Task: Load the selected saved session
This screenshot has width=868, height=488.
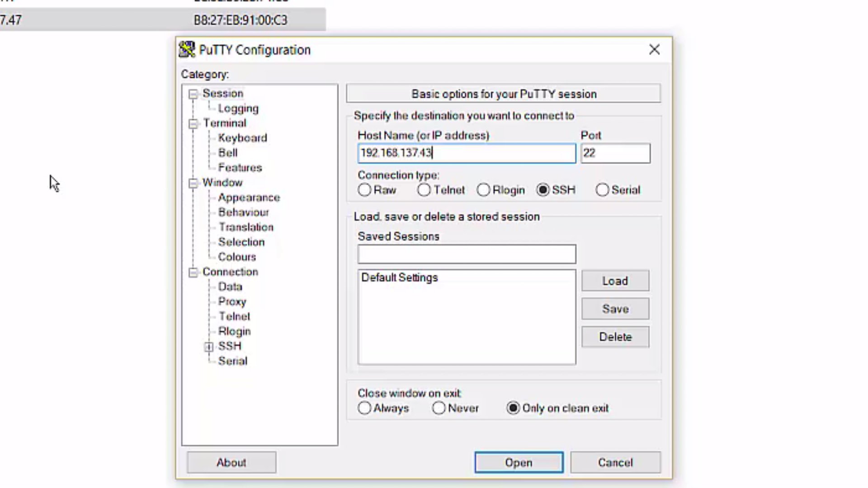Action: 615,281
